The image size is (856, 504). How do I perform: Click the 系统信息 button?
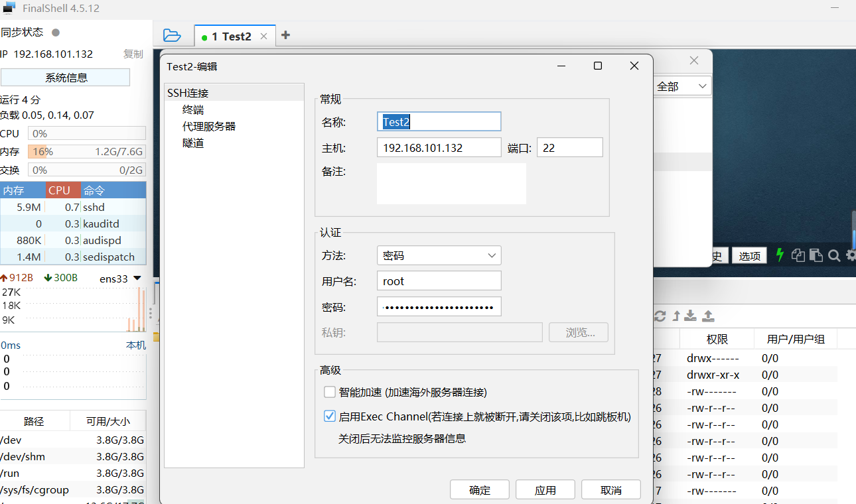pos(66,78)
